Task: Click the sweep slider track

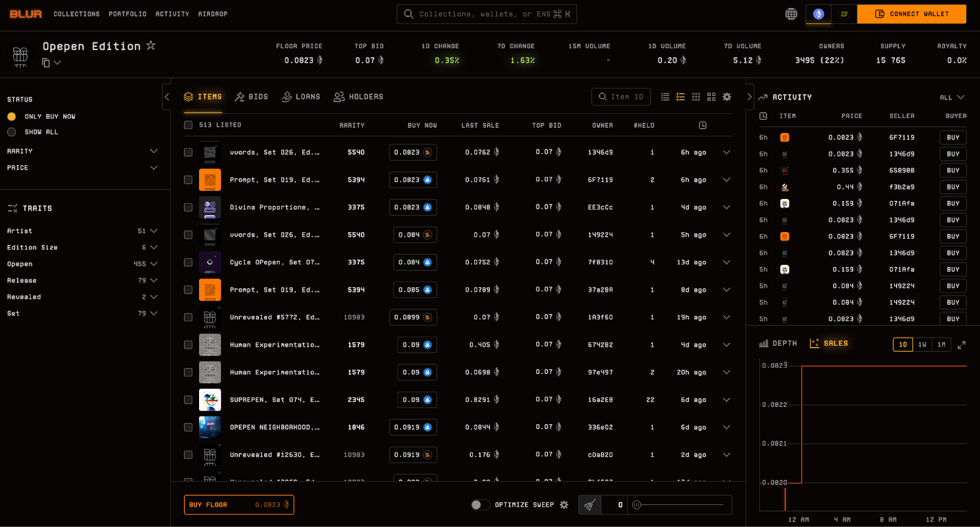Action: click(680, 505)
